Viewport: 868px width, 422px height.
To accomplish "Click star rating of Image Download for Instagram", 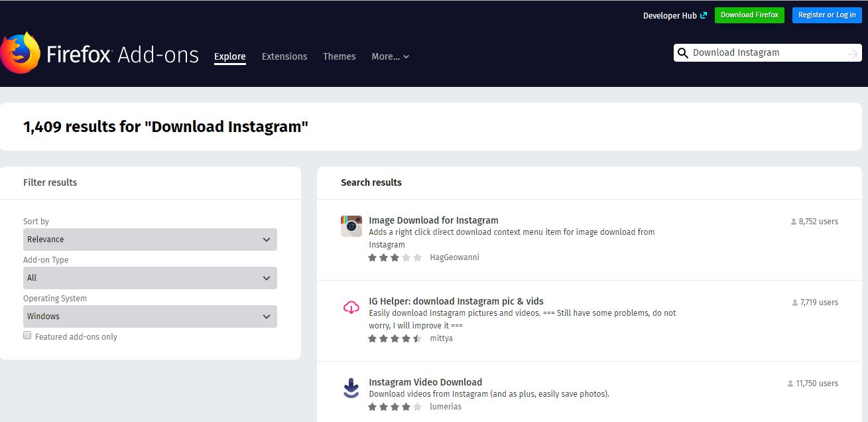I will click(395, 257).
